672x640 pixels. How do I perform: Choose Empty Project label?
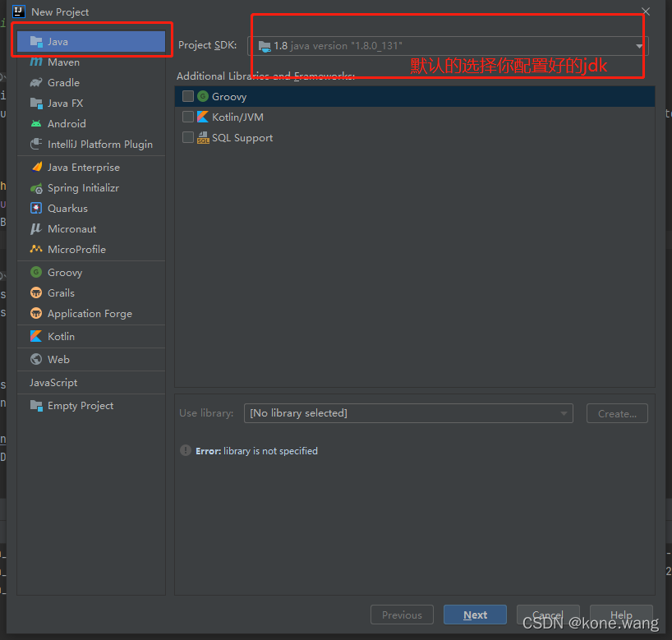[x=81, y=406]
